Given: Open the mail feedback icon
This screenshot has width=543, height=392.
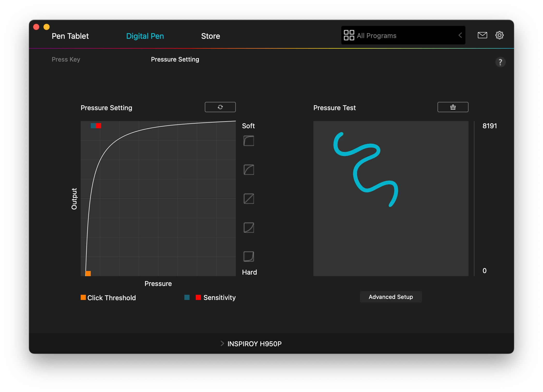Looking at the screenshot, I should click(x=482, y=35).
